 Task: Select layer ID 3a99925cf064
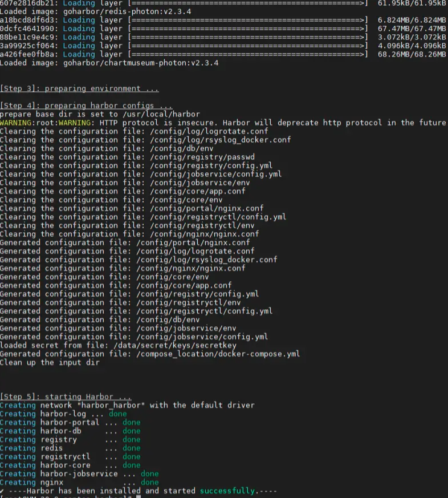pos(27,46)
